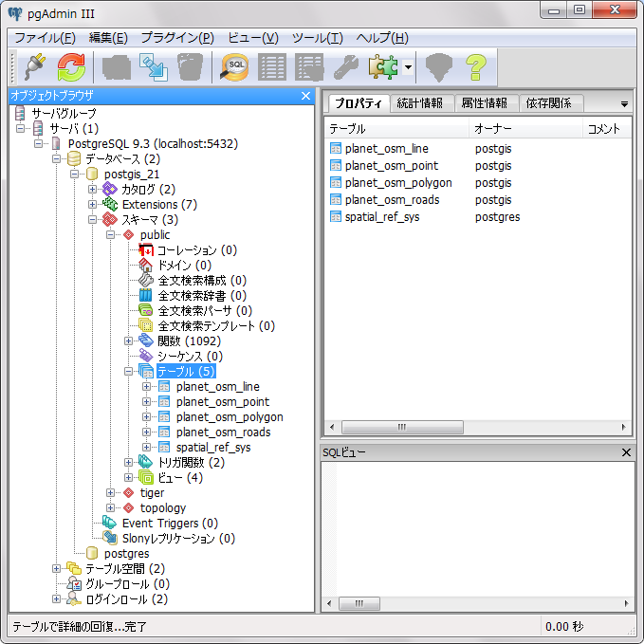Click the plugins puzzle piece icon
The width and height of the screenshot is (644, 644).
tap(383, 67)
